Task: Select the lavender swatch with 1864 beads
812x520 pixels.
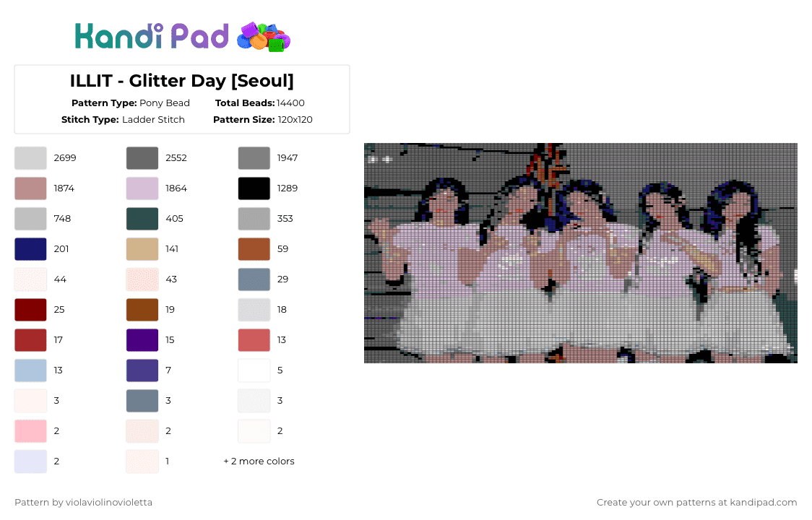Action: pos(142,188)
